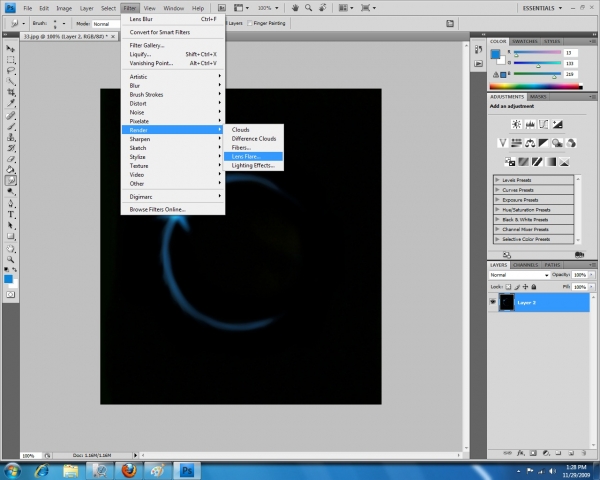
Task: Expand Exposure Presets
Action: click(497, 199)
